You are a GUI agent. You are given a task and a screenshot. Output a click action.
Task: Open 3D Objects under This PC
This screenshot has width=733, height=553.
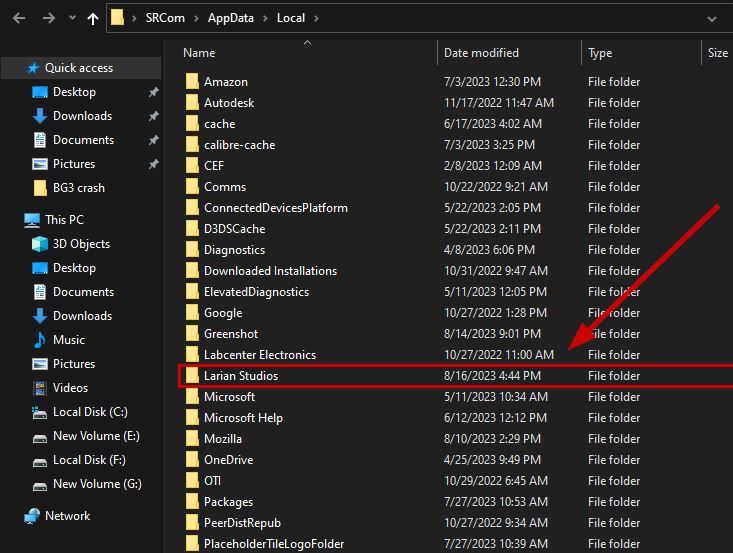click(x=81, y=244)
